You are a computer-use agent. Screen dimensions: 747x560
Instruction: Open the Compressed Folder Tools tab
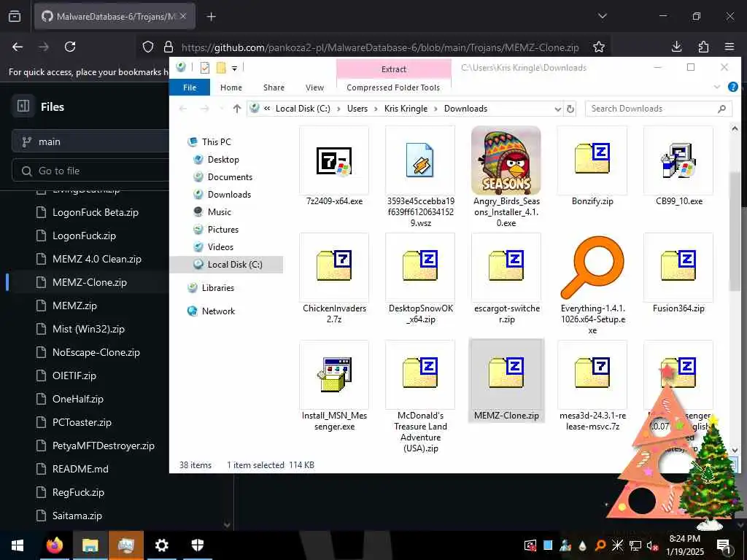(x=393, y=87)
